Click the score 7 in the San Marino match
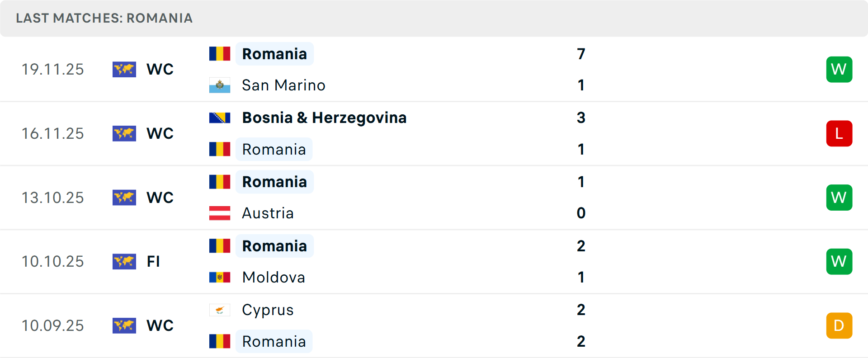868x358 pixels. click(x=581, y=53)
